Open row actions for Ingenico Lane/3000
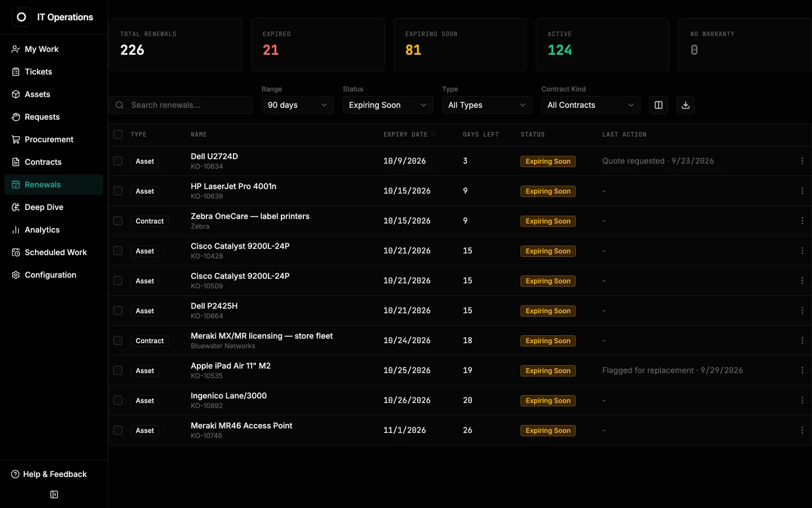 click(802, 400)
